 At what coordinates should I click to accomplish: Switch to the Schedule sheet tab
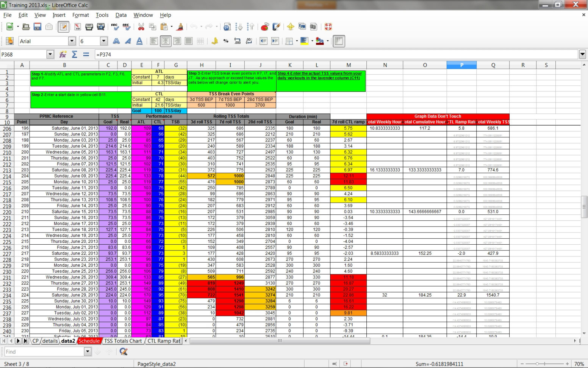click(x=89, y=341)
